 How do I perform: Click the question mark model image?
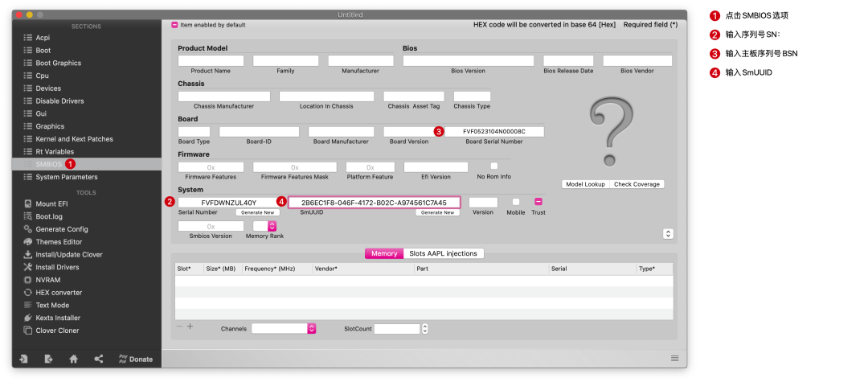pos(611,131)
